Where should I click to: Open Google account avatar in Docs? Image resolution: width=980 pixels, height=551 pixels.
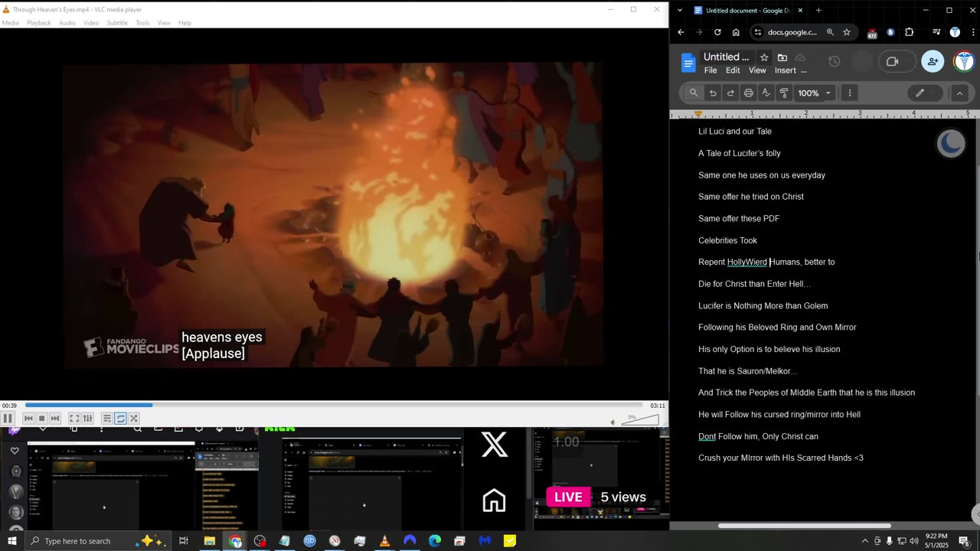tap(964, 61)
